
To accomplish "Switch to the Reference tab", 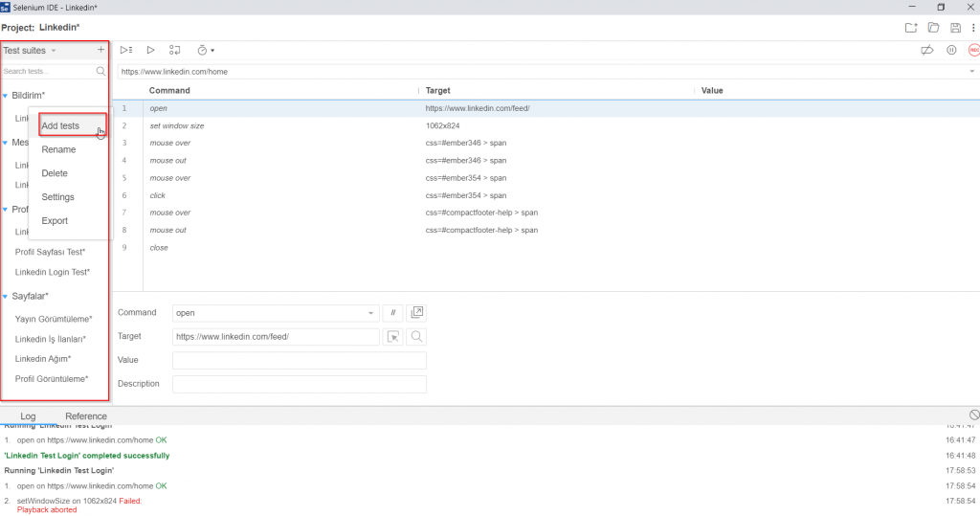I will (x=85, y=415).
